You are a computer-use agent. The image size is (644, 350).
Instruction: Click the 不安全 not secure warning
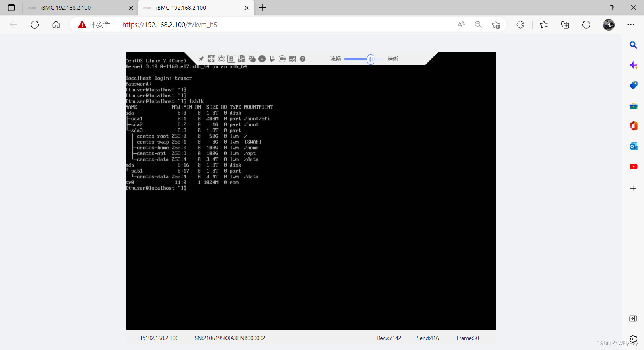click(94, 25)
